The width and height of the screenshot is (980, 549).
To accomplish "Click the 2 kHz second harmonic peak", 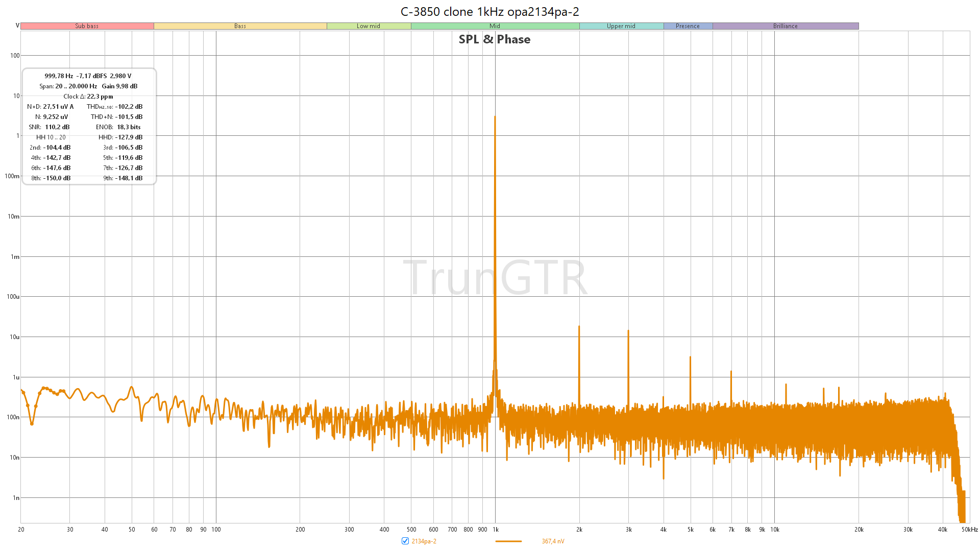I will pyautogui.click(x=579, y=327).
